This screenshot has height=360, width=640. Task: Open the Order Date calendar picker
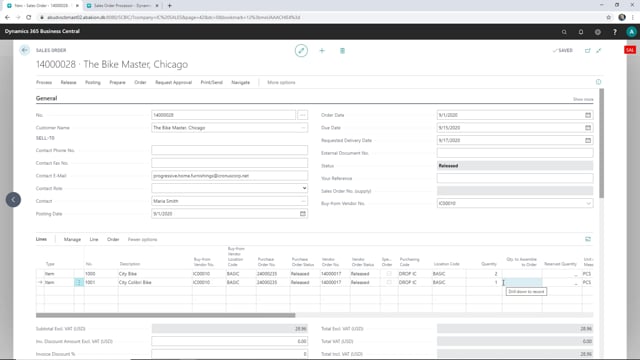(x=588, y=115)
